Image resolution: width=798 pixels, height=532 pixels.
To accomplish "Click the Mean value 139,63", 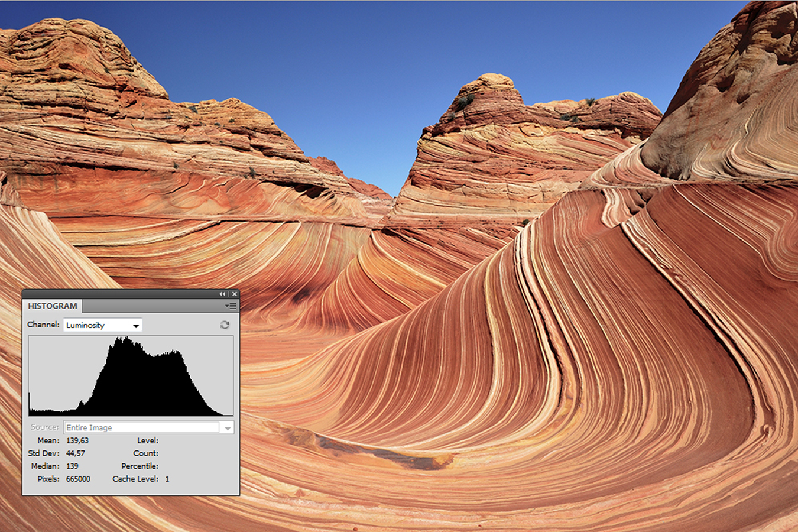I will click(x=77, y=440).
